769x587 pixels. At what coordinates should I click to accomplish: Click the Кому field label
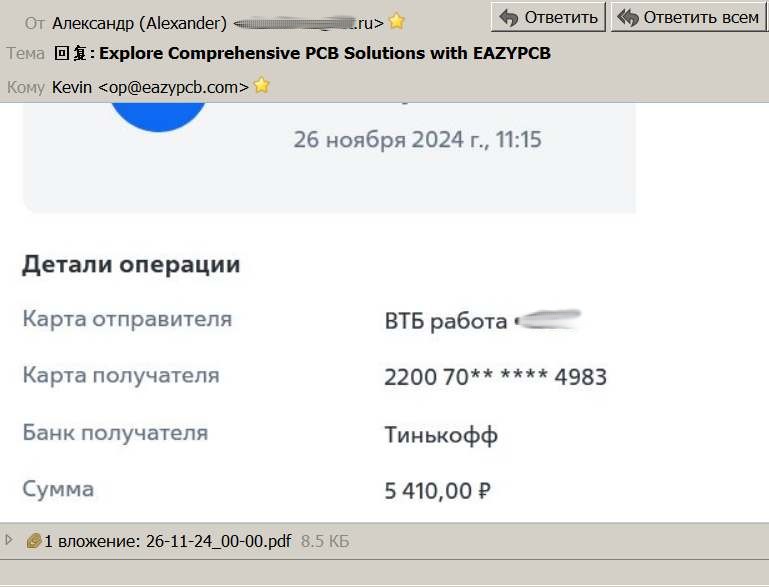[x=26, y=87]
